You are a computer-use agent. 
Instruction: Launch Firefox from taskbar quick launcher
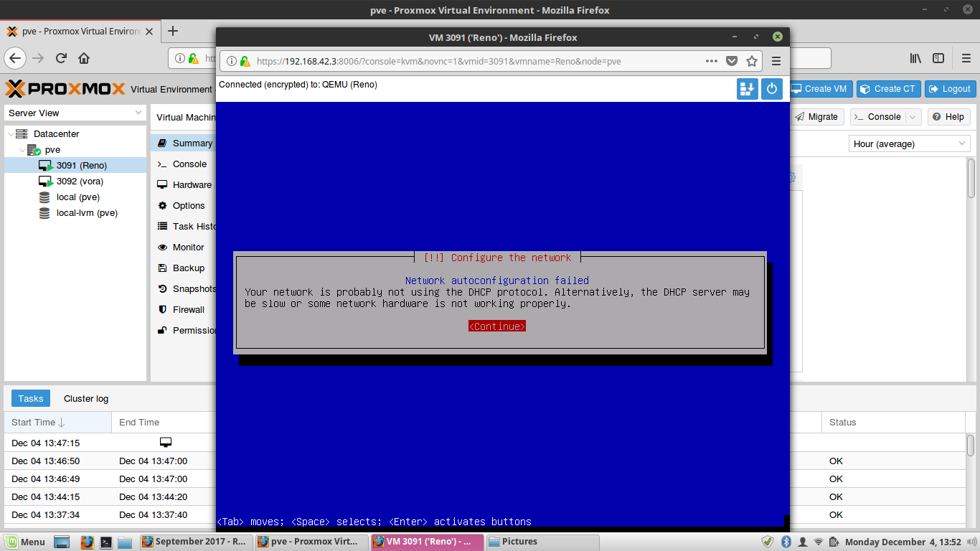coord(88,542)
